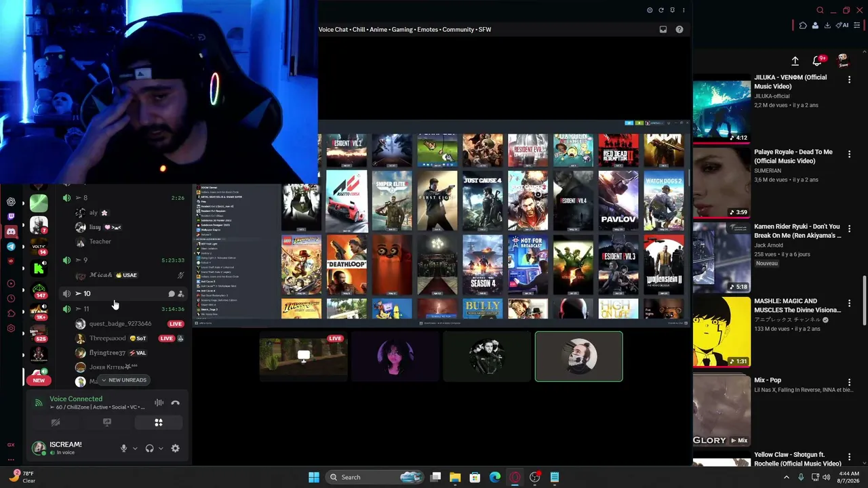Open chat for voice channel 10
The height and width of the screenshot is (488, 868).
click(171, 294)
